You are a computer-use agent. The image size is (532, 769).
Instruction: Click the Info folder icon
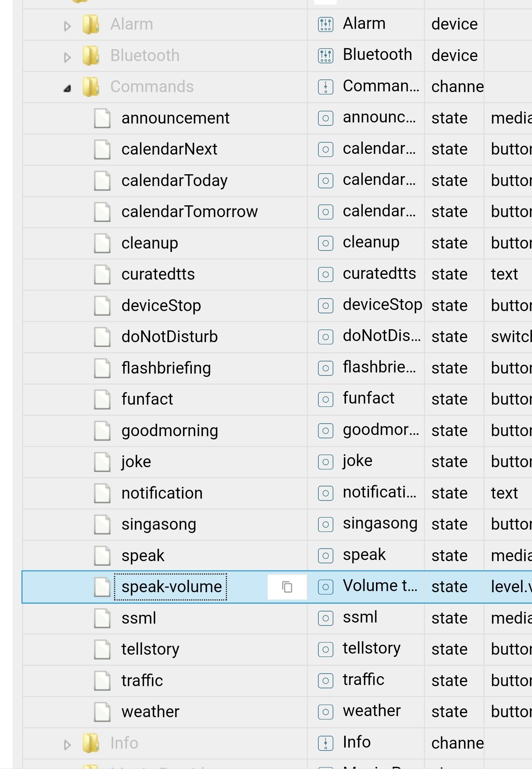point(91,743)
